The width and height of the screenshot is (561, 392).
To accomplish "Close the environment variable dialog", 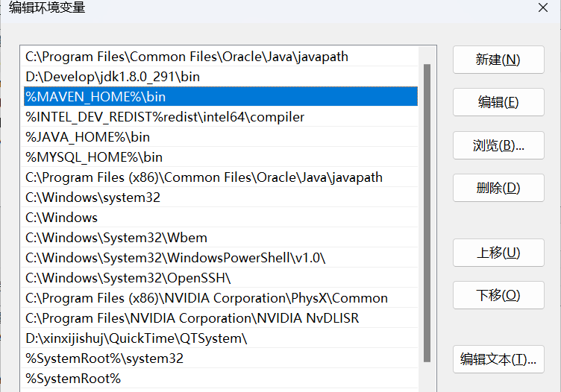I will 542,7.
